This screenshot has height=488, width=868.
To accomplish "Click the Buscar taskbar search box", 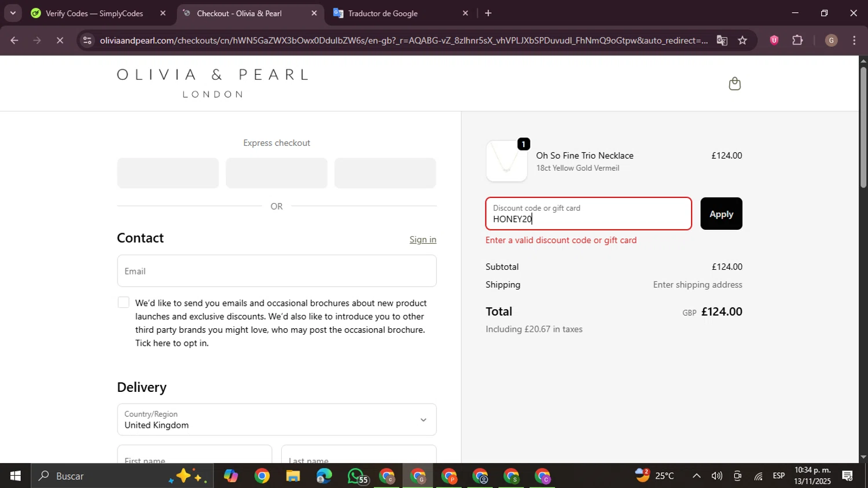I will pyautogui.click(x=123, y=476).
